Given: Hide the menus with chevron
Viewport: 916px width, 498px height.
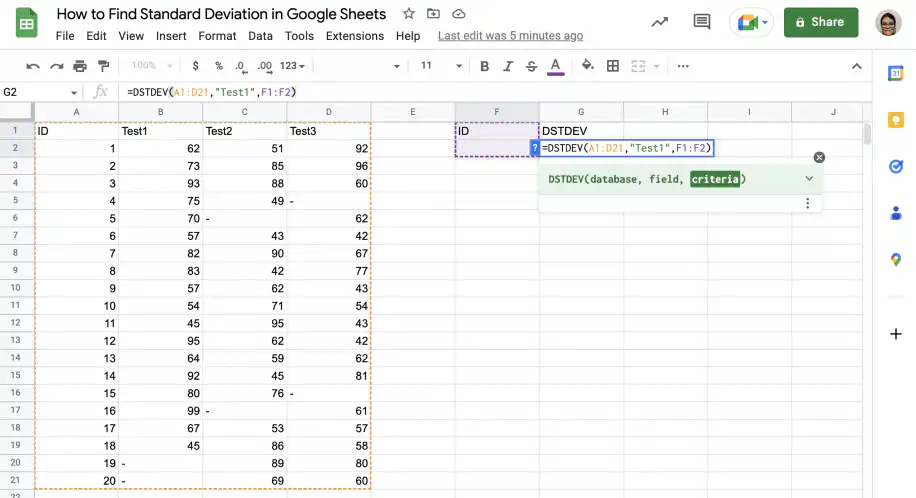Looking at the screenshot, I should click(x=856, y=66).
